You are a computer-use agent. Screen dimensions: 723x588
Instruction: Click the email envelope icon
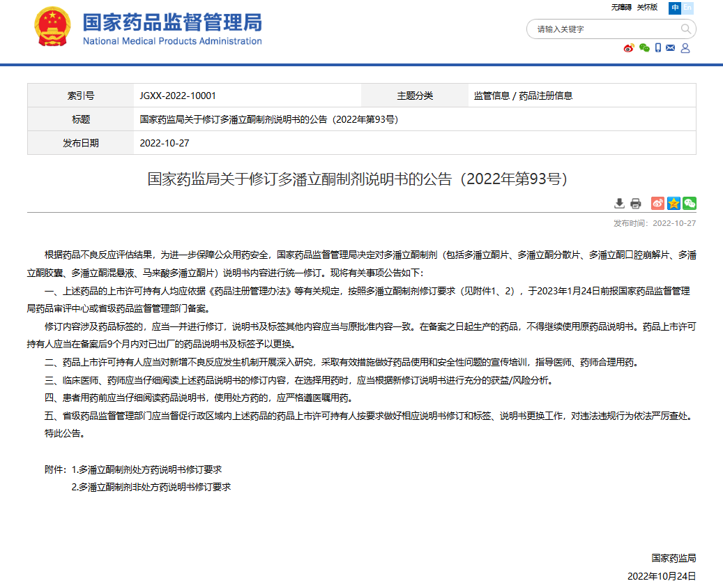pos(671,48)
